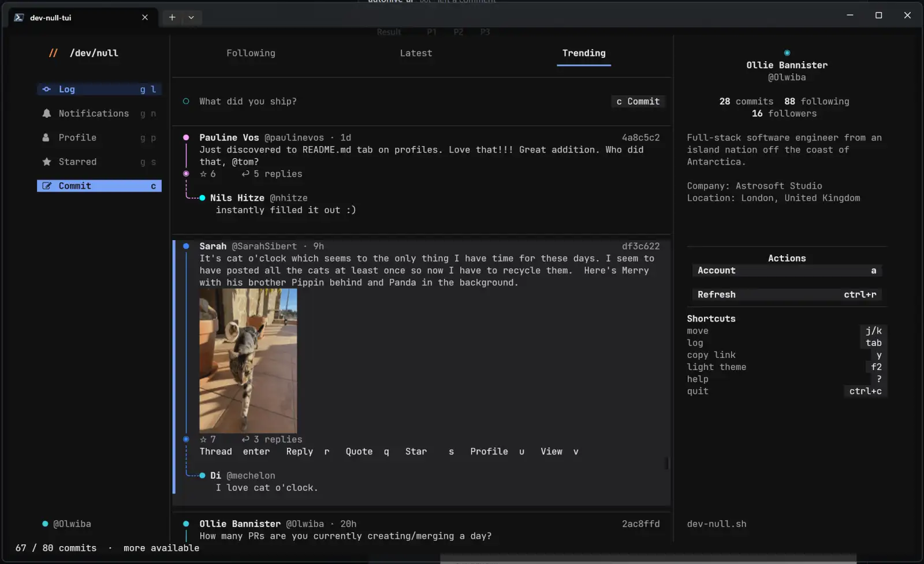Click the PowerShell icon on the terminal tab
This screenshot has width=924, height=564.
point(19,17)
